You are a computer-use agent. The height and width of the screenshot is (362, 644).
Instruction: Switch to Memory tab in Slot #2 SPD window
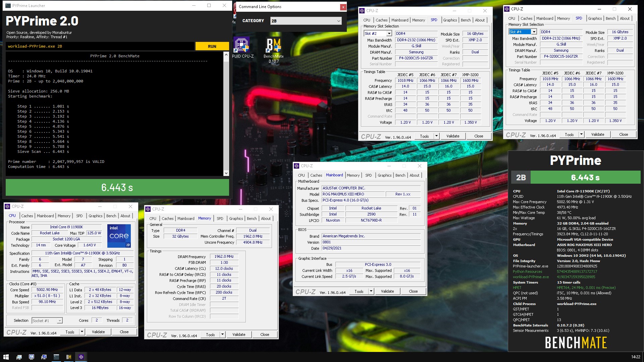pyautogui.click(x=419, y=20)
